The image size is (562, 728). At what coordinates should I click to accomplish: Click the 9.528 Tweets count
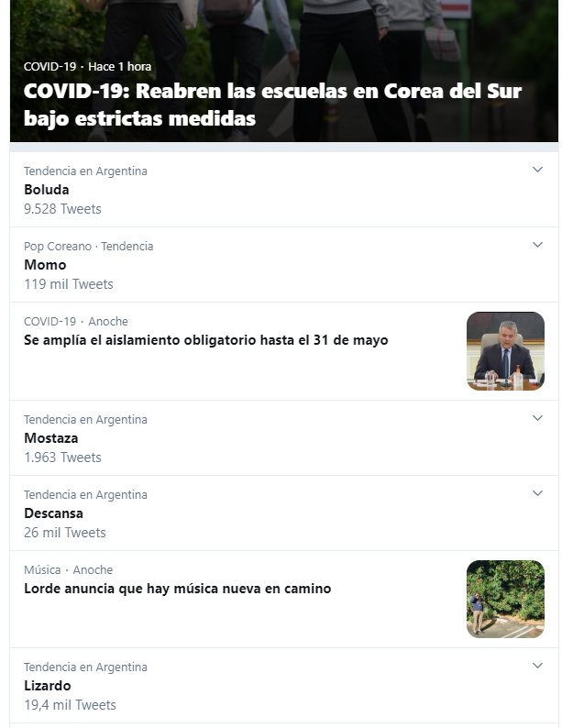coord(62,209)
